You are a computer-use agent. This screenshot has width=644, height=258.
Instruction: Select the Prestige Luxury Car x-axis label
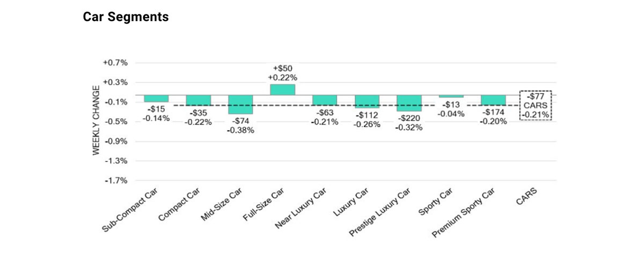click(x=381, y=212)
